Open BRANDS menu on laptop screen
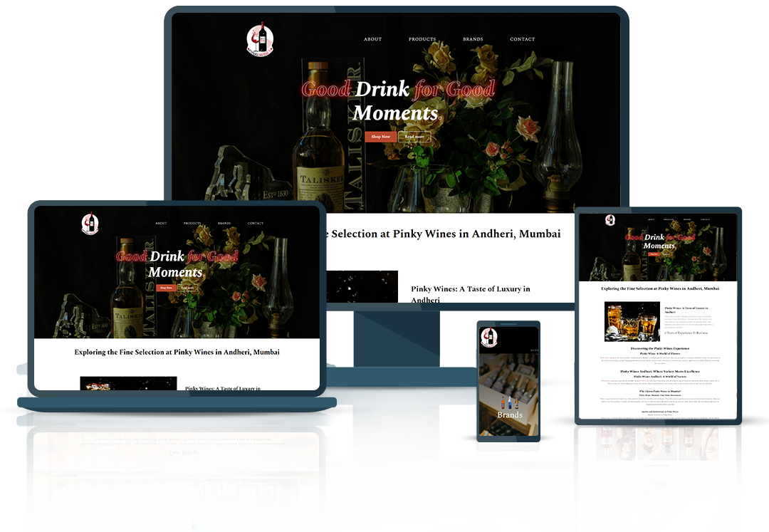 (224, 223)
